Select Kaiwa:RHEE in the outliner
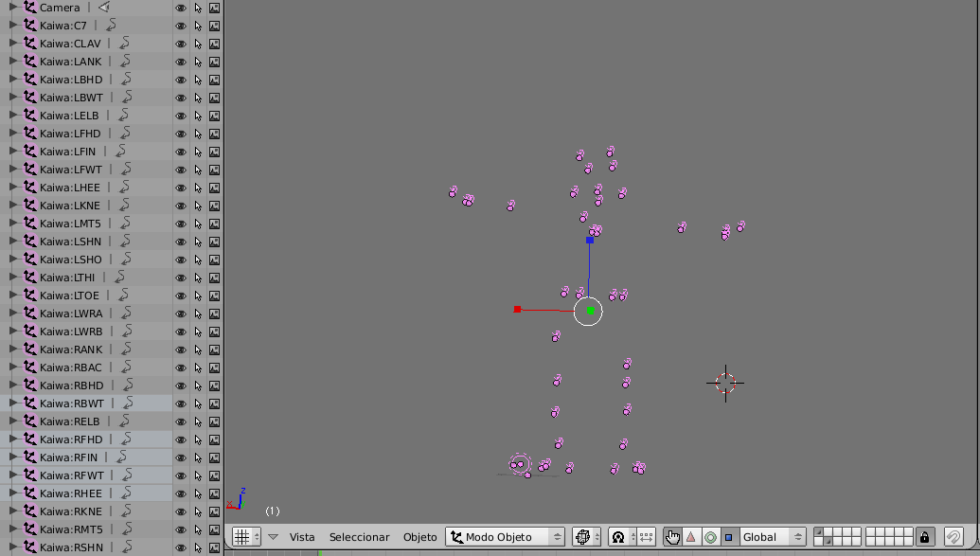The image size is (980, 556). click(x=71, y=493)
